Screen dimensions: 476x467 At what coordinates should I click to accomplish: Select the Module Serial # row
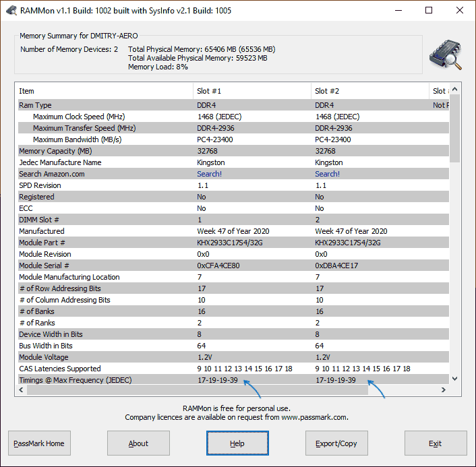[x=233, y=266]
